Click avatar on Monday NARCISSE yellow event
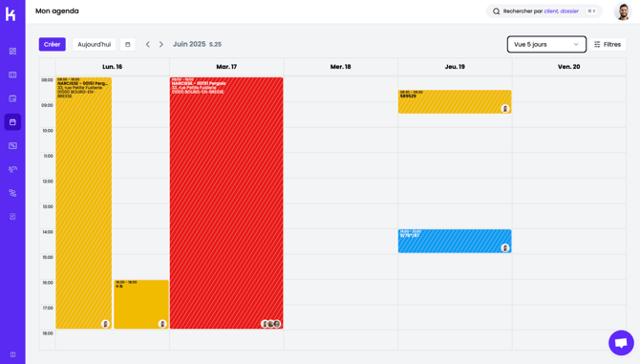 [105, 324]
